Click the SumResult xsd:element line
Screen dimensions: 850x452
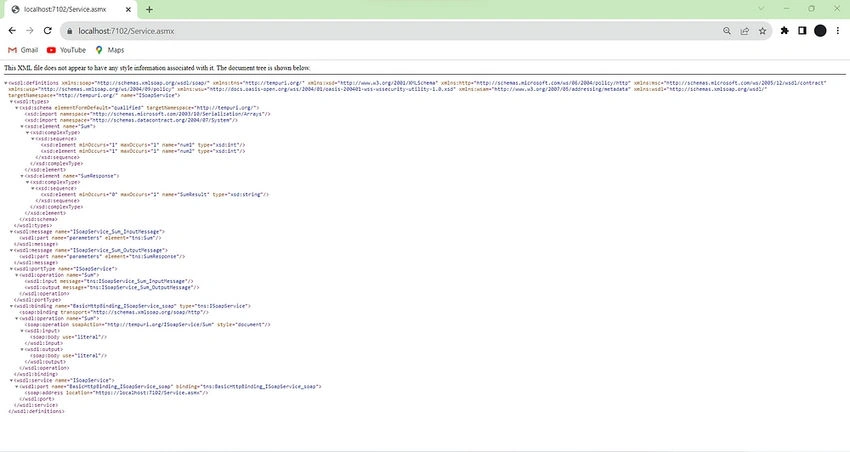pos(155,194)
